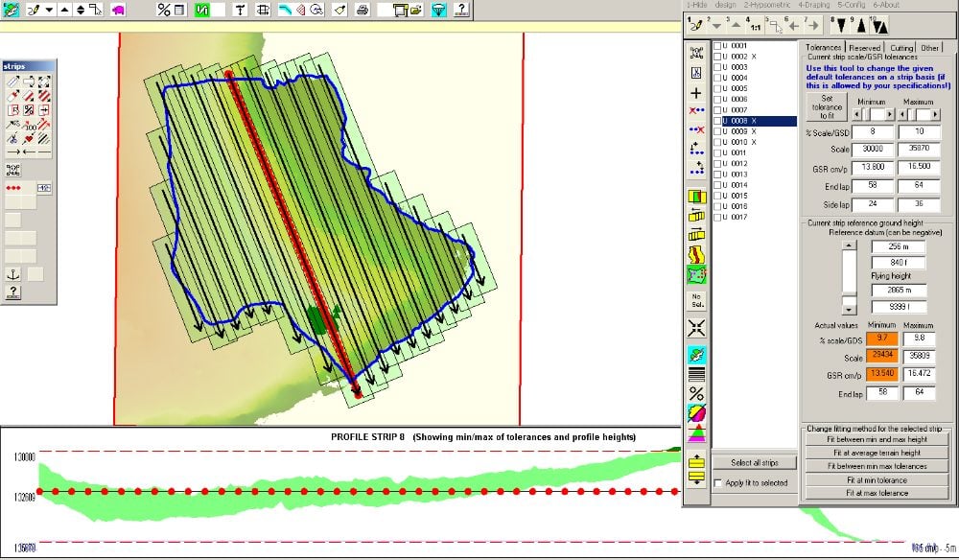Check the box for strip U 0008
This screenshot has width=959, height=560.
pyautogui.click(x=717, y=121)
